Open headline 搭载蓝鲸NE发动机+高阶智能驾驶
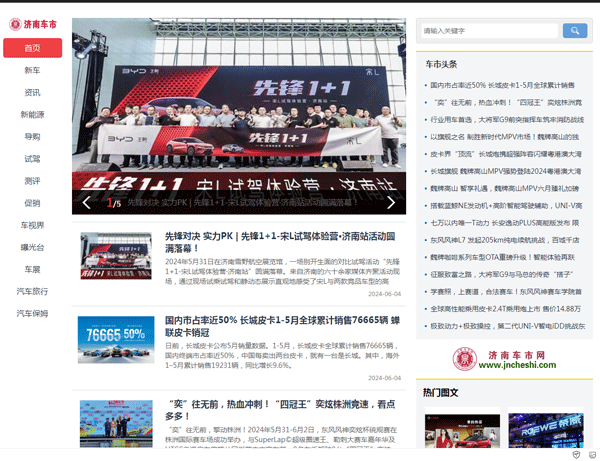 tap(506, 206)
